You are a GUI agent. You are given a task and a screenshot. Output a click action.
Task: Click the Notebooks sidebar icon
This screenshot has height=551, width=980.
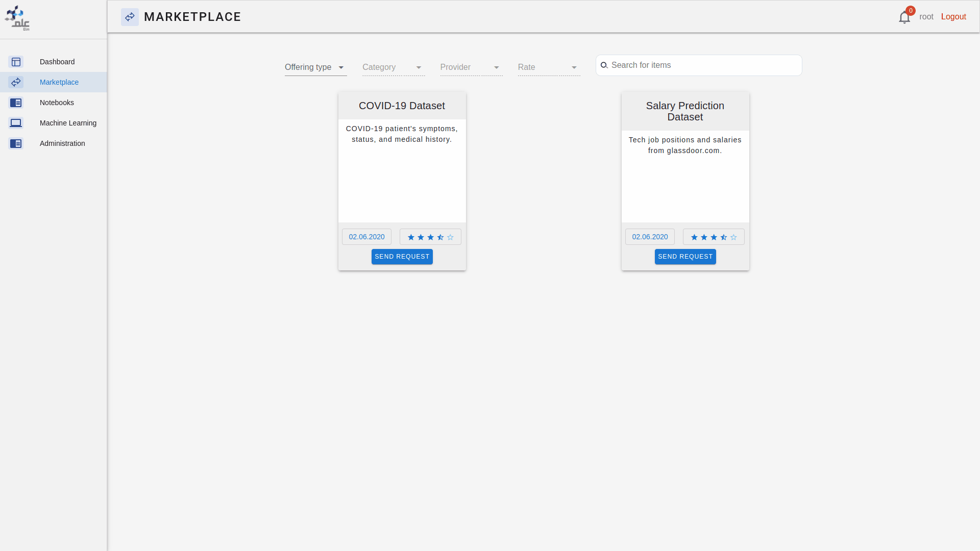click(x=16, y=103)
